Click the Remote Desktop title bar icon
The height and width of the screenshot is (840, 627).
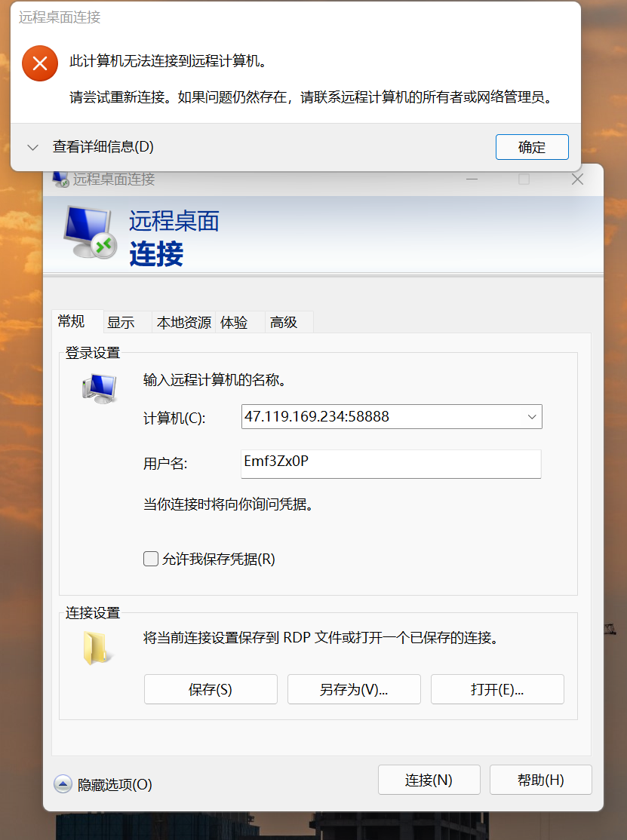(61, 179)
